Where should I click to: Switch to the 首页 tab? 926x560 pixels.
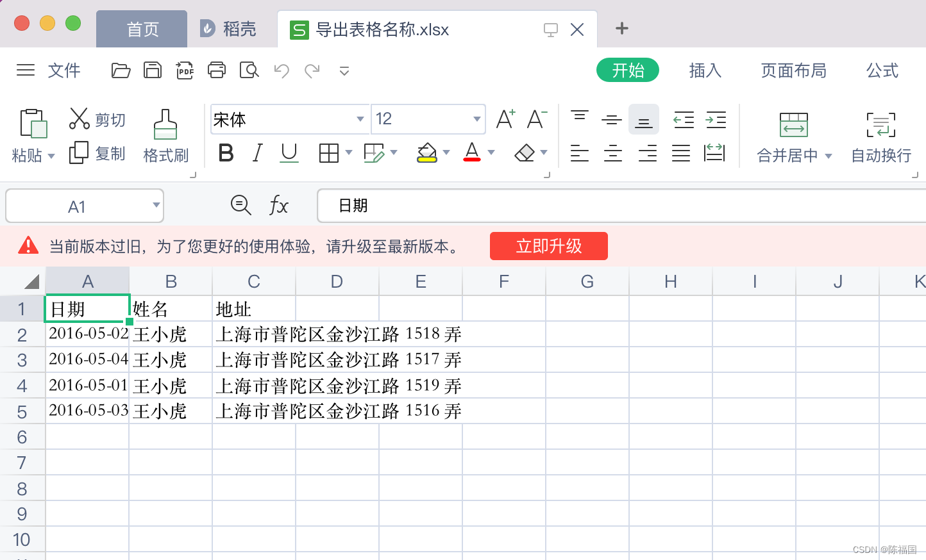(142, 29)
